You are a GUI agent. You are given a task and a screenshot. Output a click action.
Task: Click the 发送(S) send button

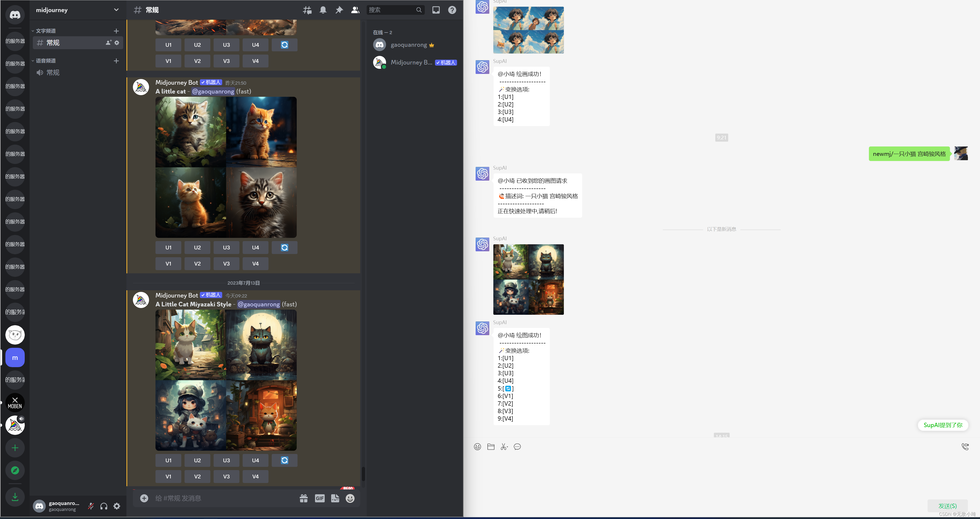point(947,506)
